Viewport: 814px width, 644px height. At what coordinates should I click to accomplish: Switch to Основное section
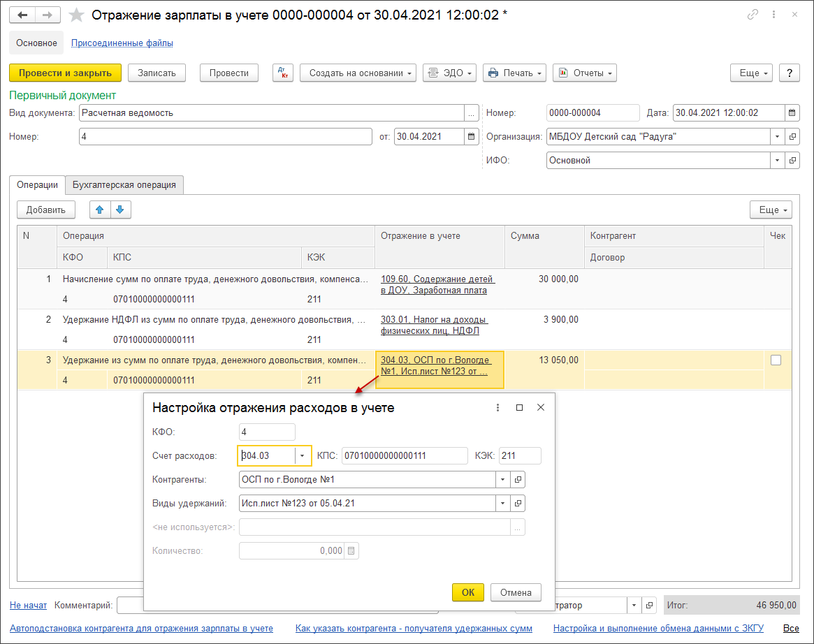click(36, 43)
